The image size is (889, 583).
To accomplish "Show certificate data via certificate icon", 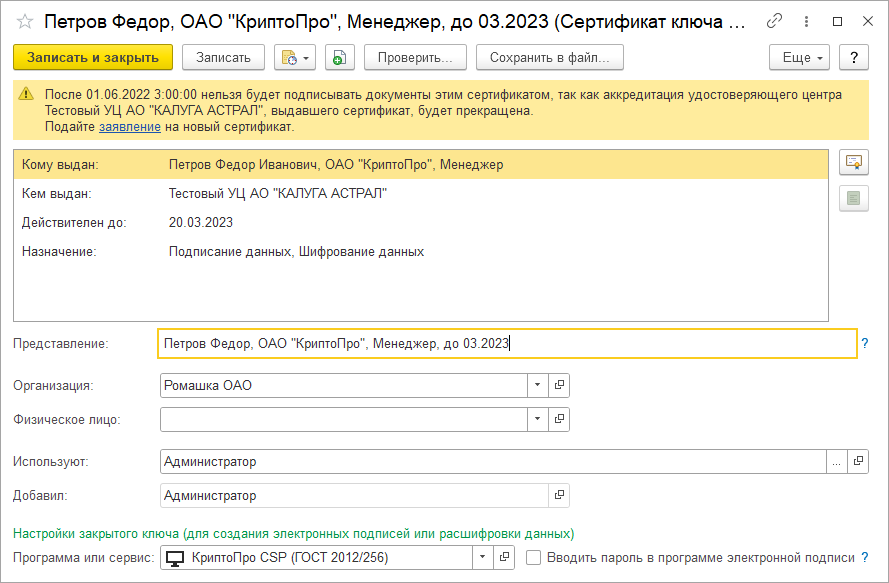I will pos(854,163).
